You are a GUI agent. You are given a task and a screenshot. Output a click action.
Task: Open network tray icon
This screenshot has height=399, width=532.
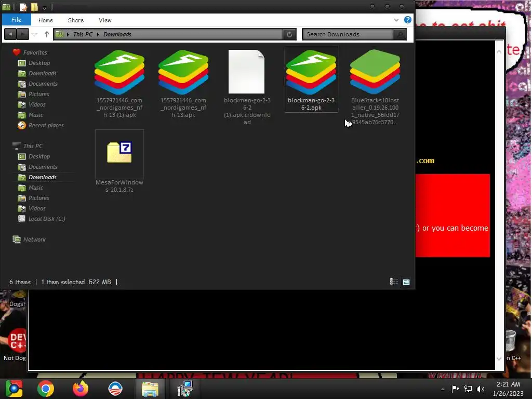click(468, 389)
